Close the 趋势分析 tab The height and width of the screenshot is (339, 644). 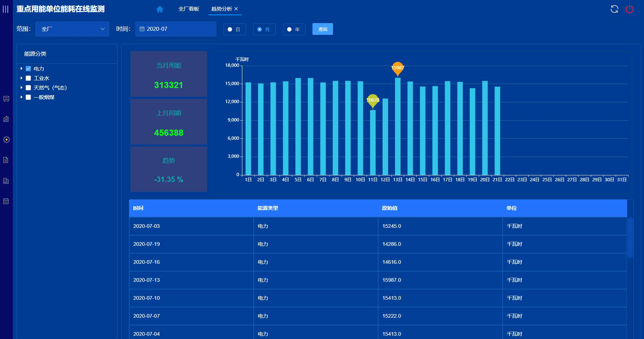point(236,9)
